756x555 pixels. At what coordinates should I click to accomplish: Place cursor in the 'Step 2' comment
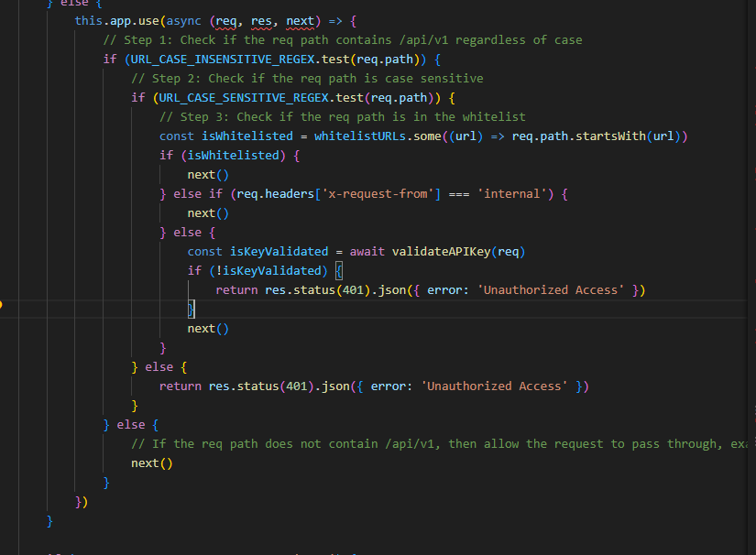coord(307,79)
